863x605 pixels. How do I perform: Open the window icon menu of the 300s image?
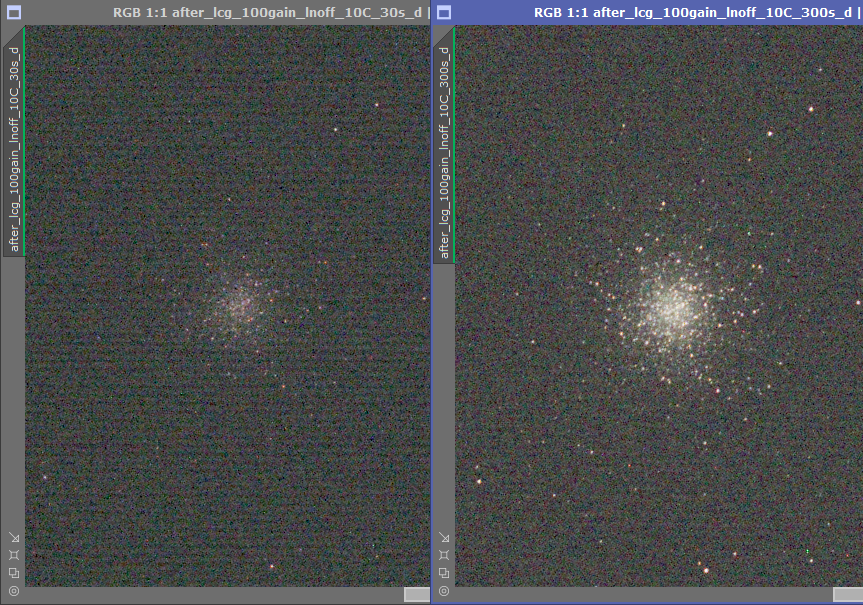tap(444, 12)
